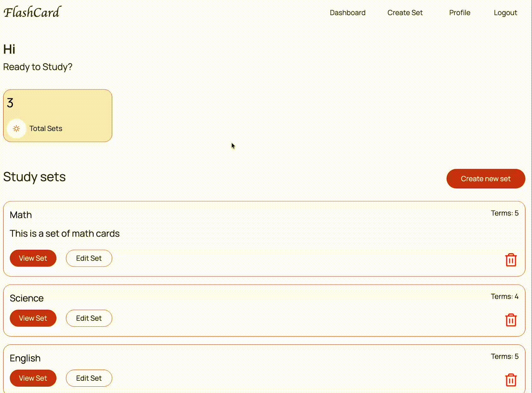
Task: Edit the Science set
Action: 89,318
